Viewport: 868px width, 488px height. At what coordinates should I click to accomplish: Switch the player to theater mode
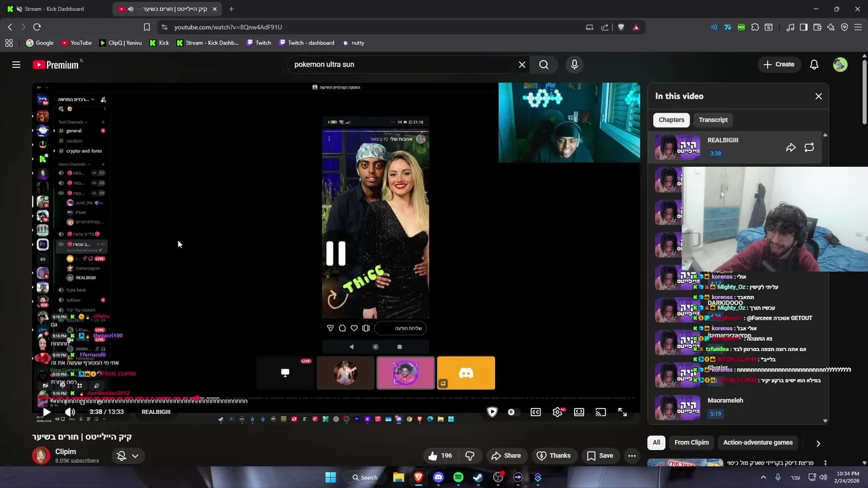[x=579, y=411]
